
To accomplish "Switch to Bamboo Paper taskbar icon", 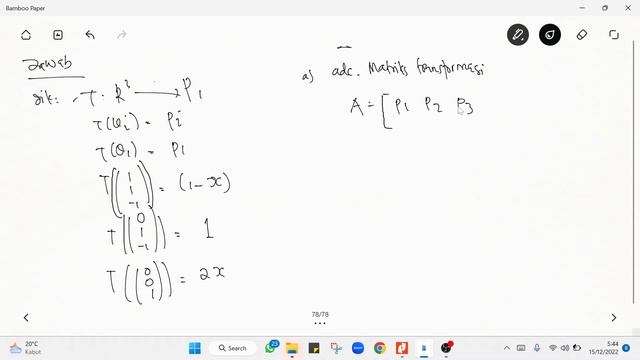I will [x=424, y=348].
